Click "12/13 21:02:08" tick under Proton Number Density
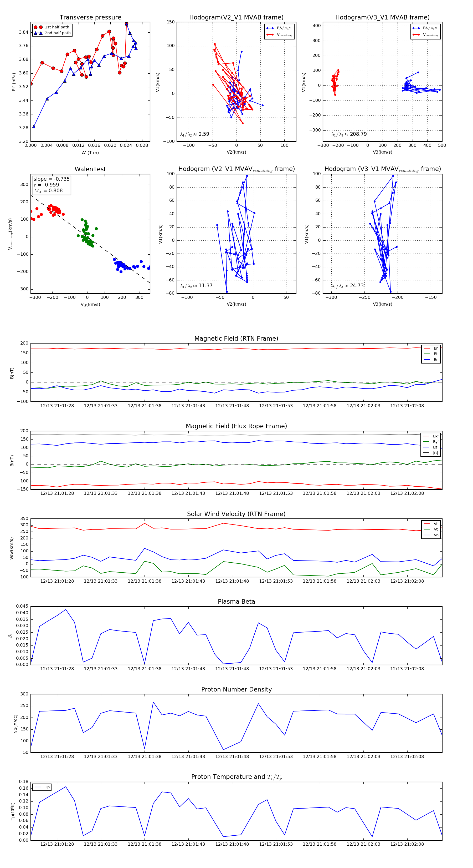This screenshot has height=868, width=473. tap(407, 756)
